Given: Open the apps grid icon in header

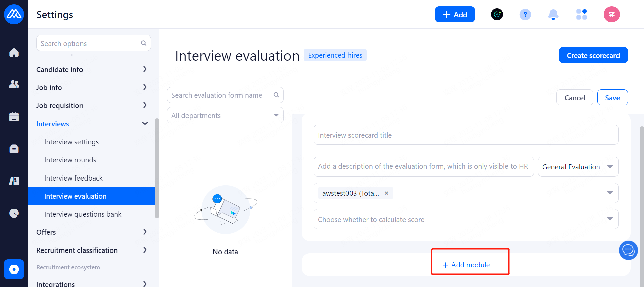Looking at the screenshot, I should pos(581,15).
